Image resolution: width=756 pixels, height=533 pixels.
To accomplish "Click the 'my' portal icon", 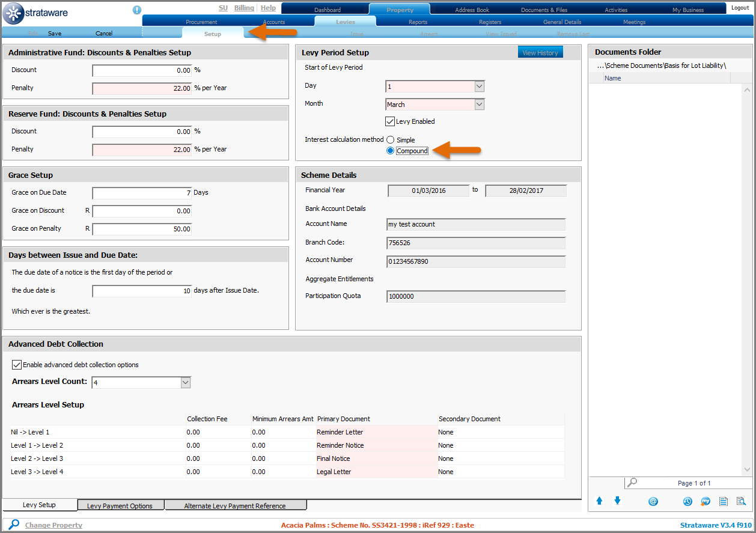I will pyautogui.click(x=706, y=501).
